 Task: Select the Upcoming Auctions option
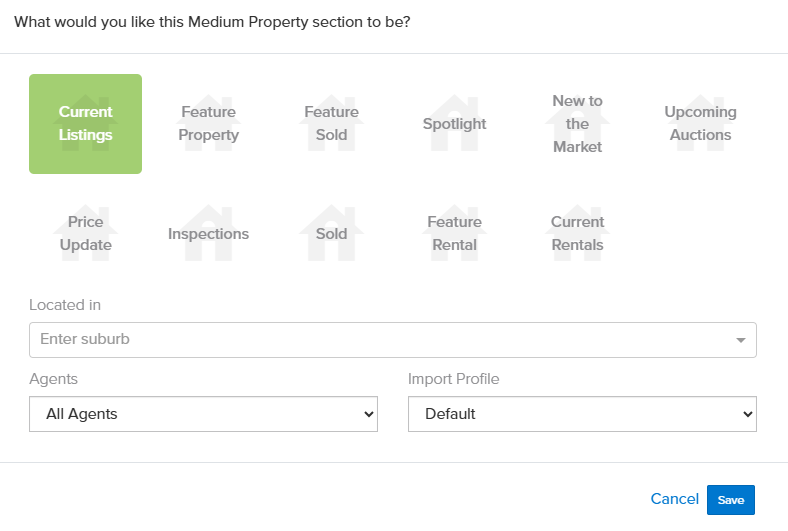[700, 124]
